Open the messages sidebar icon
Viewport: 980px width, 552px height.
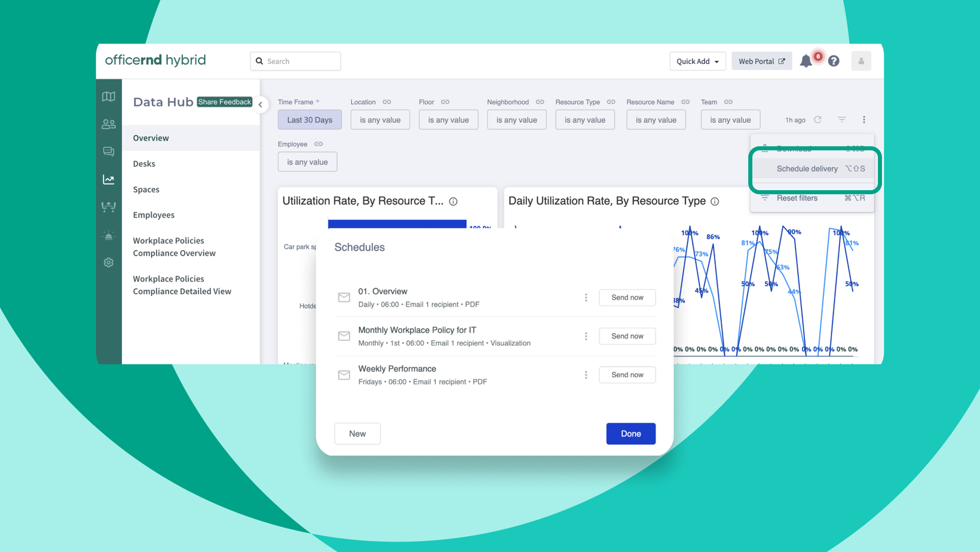point(109,152)
